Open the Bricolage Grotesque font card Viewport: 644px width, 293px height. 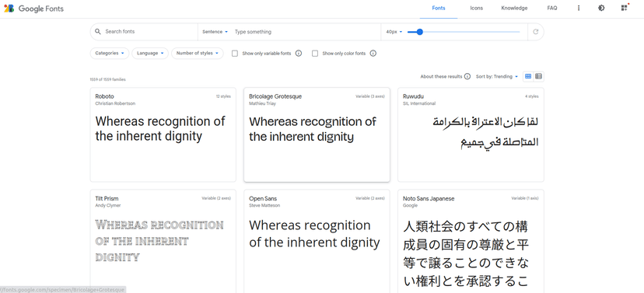point(317,134)
